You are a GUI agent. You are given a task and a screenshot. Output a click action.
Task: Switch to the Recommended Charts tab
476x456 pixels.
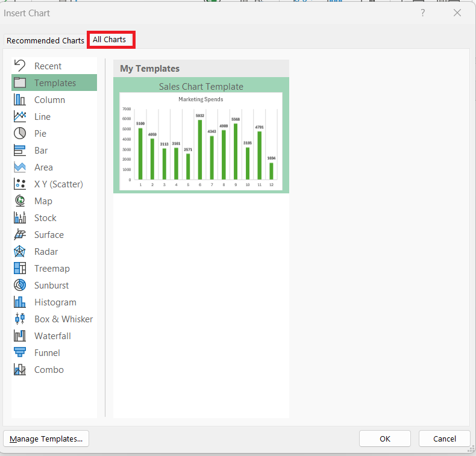point(45,40)
